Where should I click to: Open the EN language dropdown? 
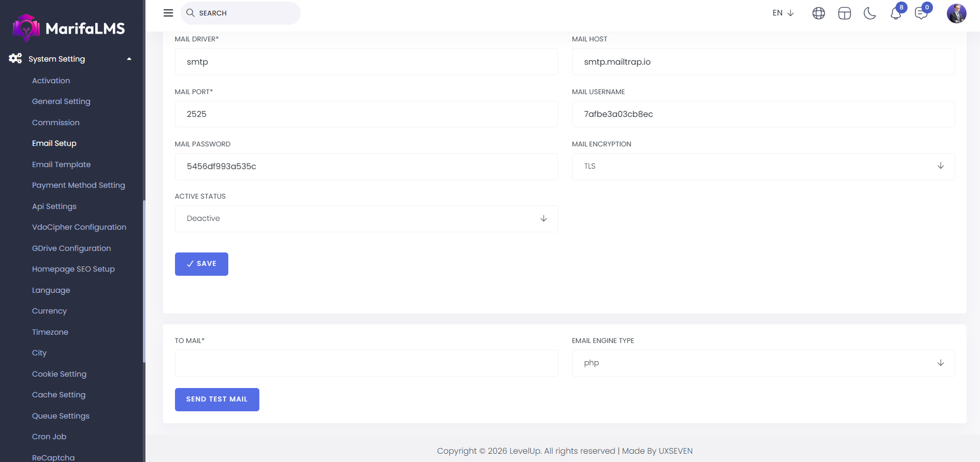coord(783,13)
